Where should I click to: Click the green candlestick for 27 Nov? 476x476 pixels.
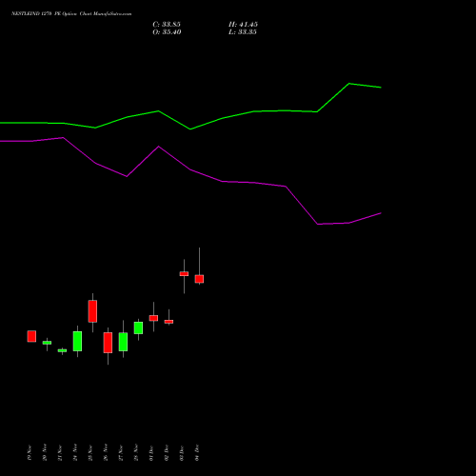pyautogui.click(x=123, y=342)
